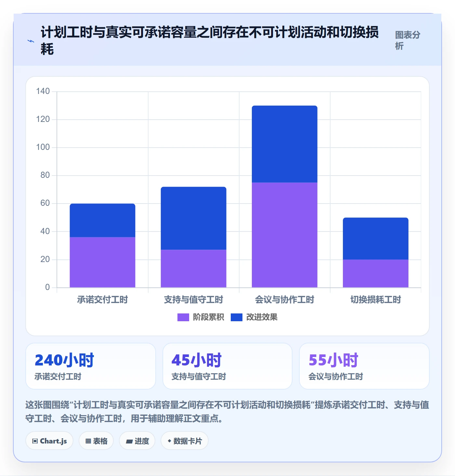
Task: Click blue segment of 会议与协作工时 bar
Action: (x=284, y=144)
